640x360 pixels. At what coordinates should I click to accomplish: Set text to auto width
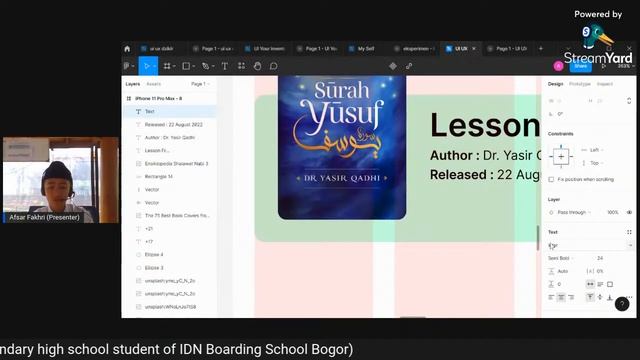pyautogui.click(x=590, y=284)
